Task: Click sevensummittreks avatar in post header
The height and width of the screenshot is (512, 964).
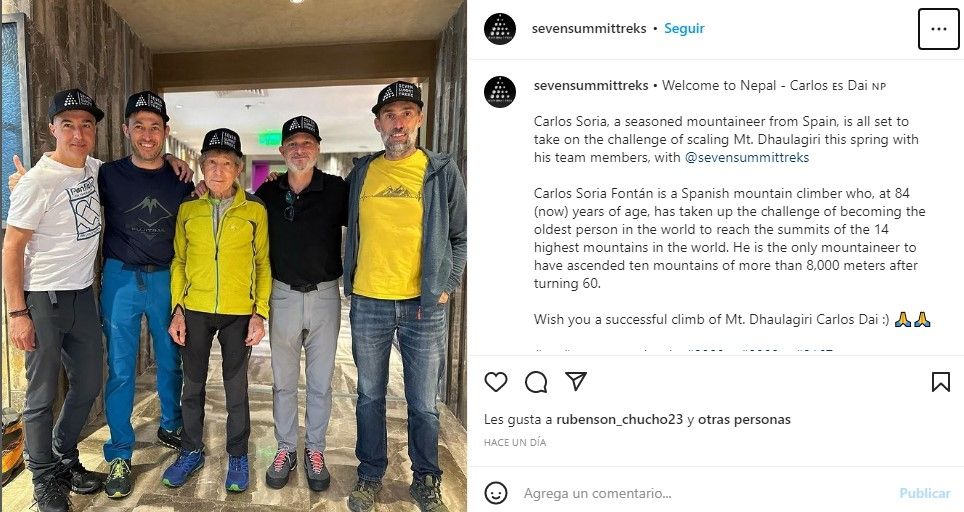Action: point(500,29)
